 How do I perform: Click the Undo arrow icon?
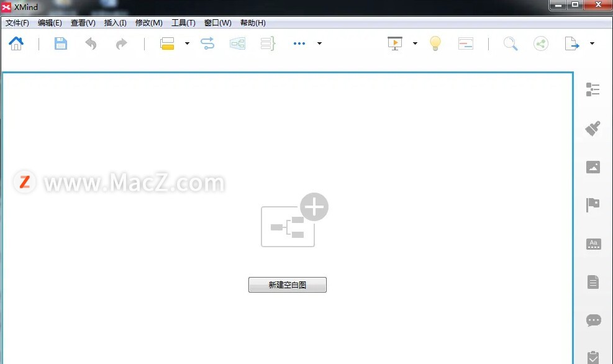pos(91,43)
